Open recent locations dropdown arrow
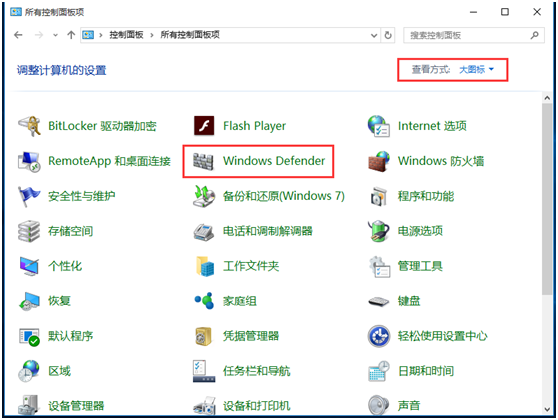This screenshot has height=420, width=558. click(55, 35)
